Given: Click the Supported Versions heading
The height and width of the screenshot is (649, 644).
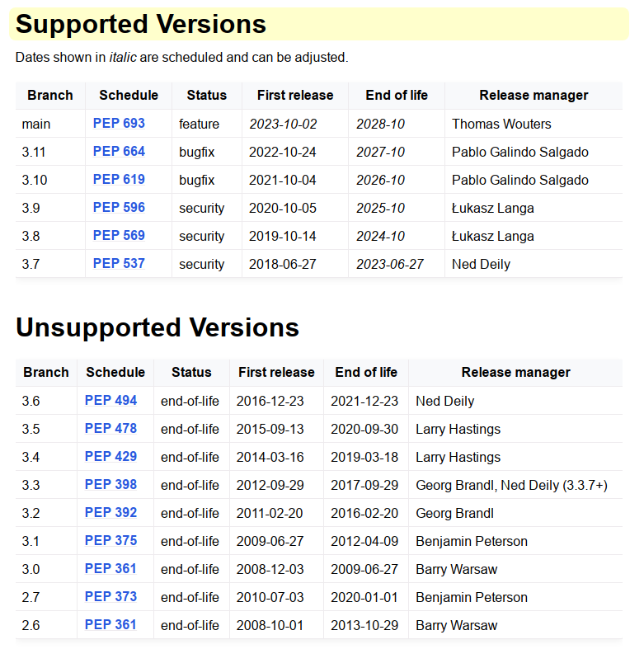Looking at the screenshot, I should click(141, 24).
